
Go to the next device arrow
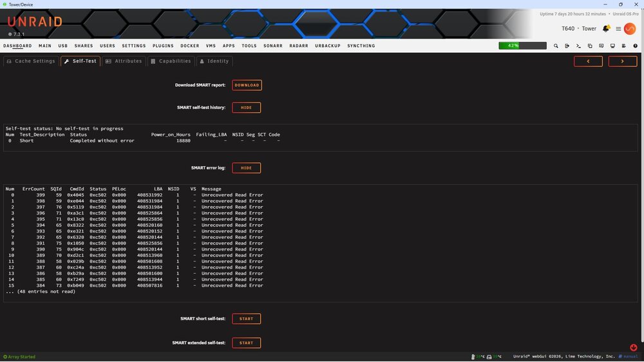(x=623, y=61)
